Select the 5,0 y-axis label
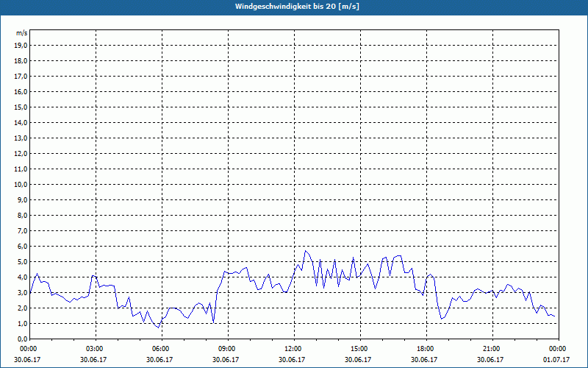 tap(22, 262)
